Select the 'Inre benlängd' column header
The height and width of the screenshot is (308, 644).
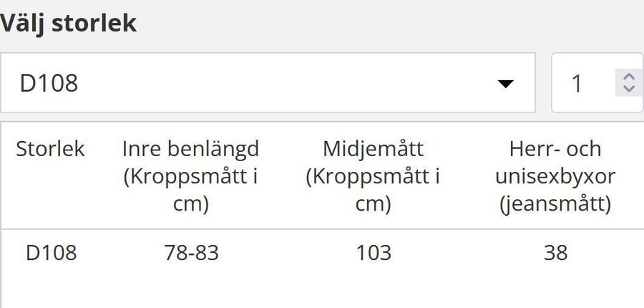pos(190,149)
